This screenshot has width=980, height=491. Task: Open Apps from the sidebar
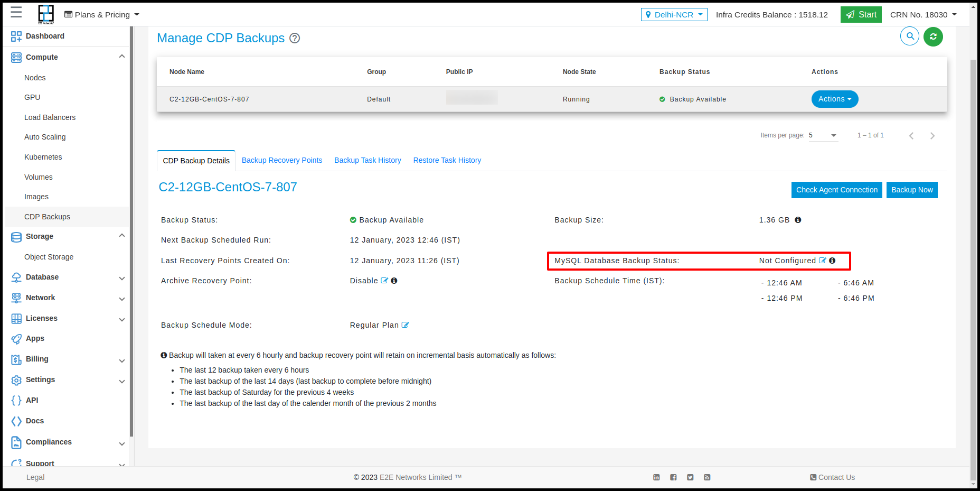(x=35, y=338)
